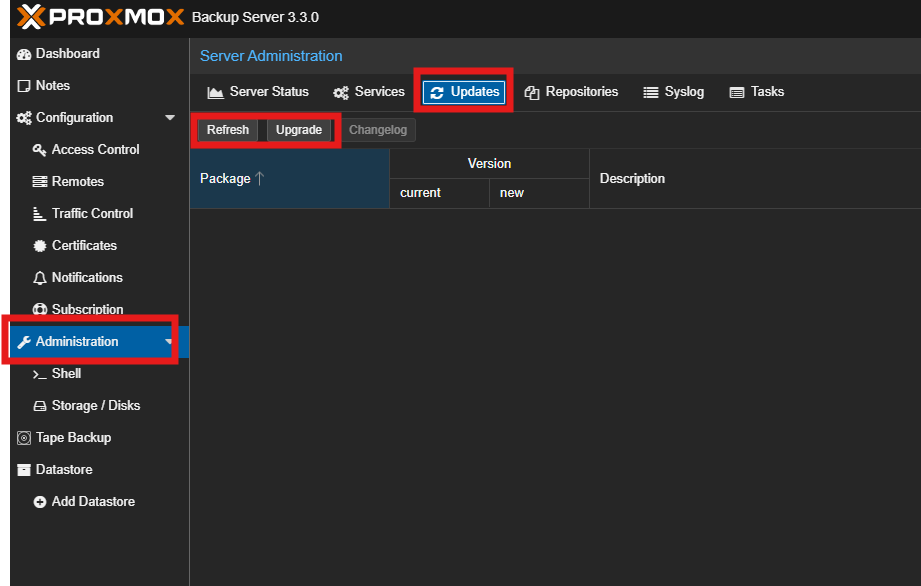The height and width of the screenshot is (586, 921).
Task: Open the Repositories tab
Action: [571, 92]
